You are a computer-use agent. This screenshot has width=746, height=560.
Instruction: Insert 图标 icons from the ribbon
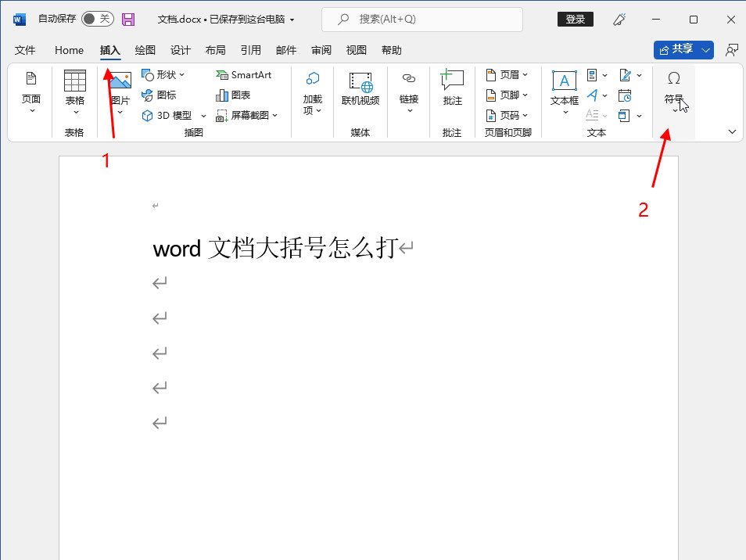pos(159,95)
